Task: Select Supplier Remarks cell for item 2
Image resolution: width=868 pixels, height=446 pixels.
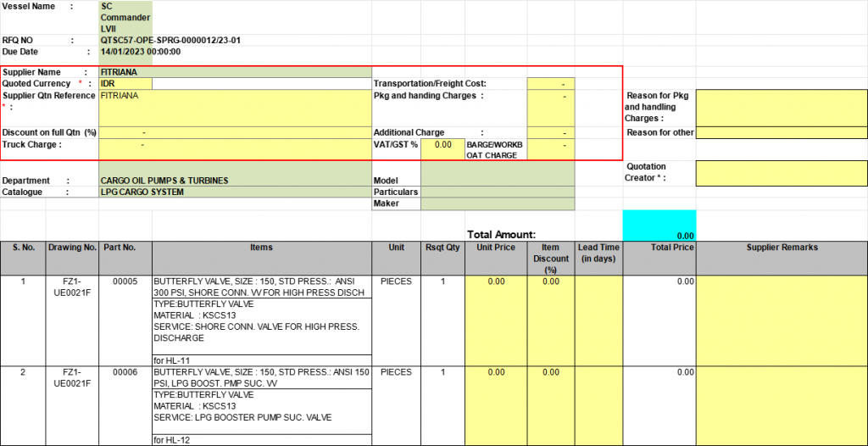Action: coord(781,405)
